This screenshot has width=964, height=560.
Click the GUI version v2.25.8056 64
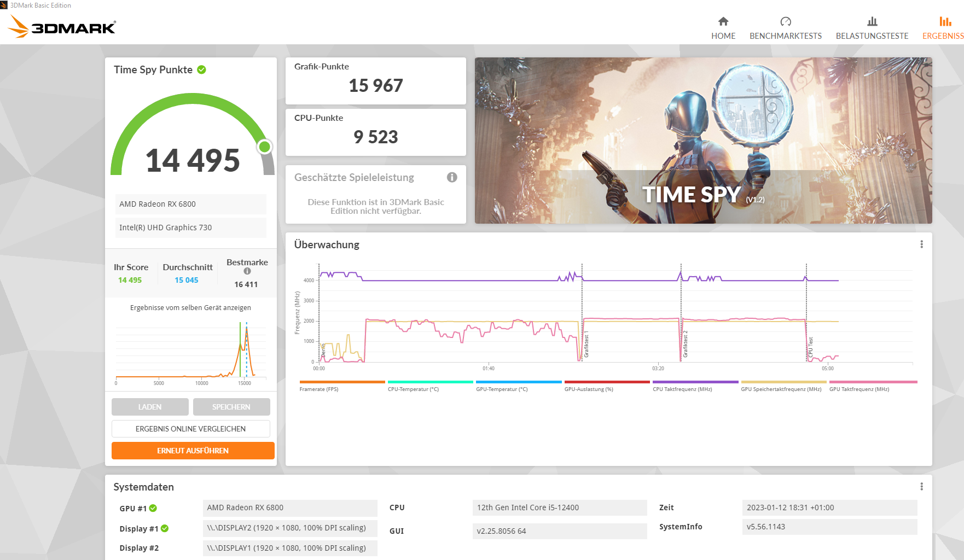(x=560, y=531)
